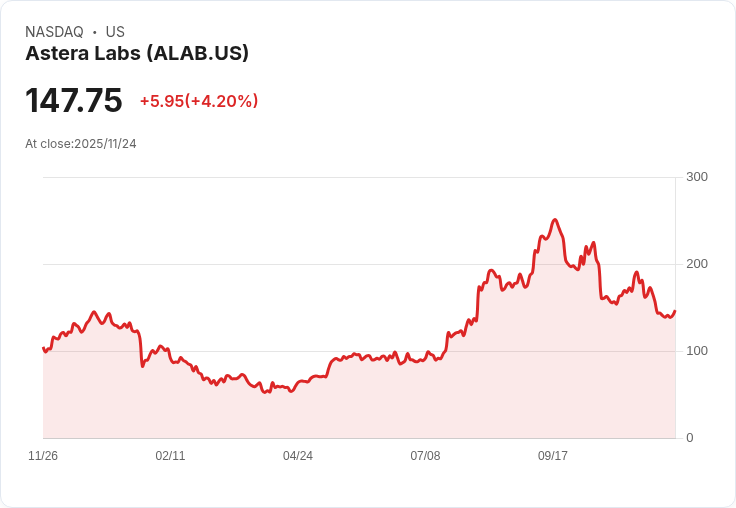Click the At close:2025/11/24 date text
736x508 pixels.
click(81, 144)
